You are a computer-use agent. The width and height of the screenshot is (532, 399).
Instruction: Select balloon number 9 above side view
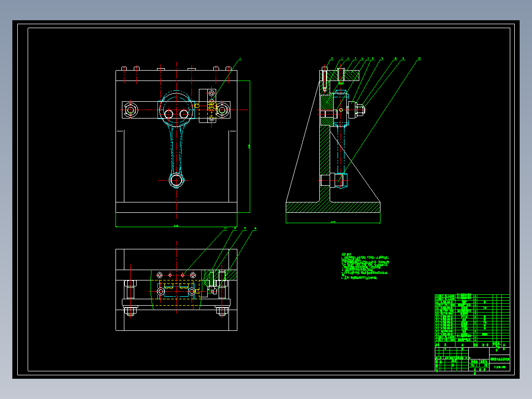pos(382,59)
